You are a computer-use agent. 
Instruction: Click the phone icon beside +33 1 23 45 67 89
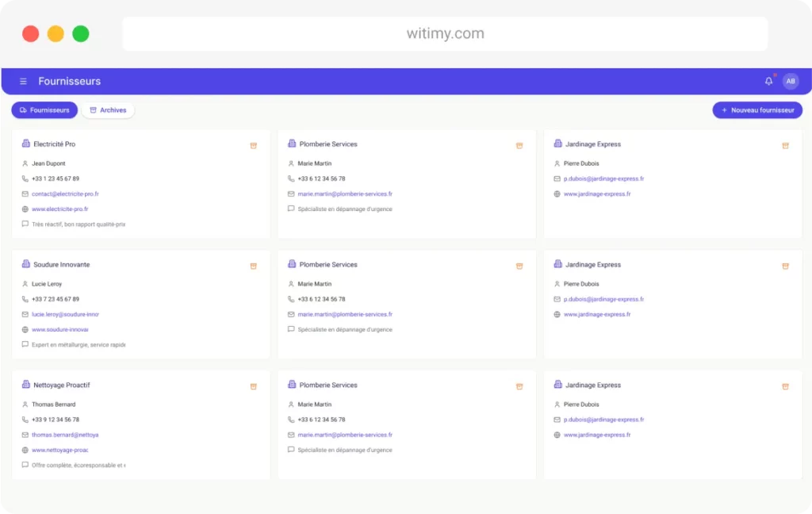pyautogui.click(x=25, y=178)
